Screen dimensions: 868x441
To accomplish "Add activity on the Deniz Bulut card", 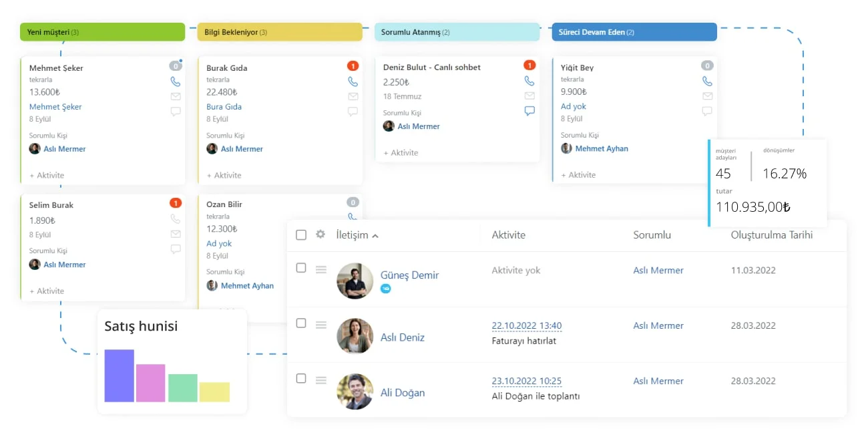I will click(401, 153).
